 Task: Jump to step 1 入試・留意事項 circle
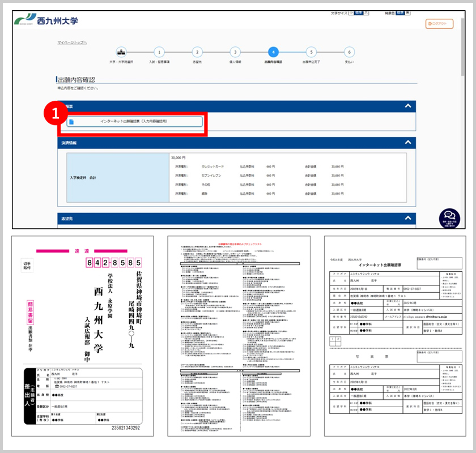coord(159,52)
